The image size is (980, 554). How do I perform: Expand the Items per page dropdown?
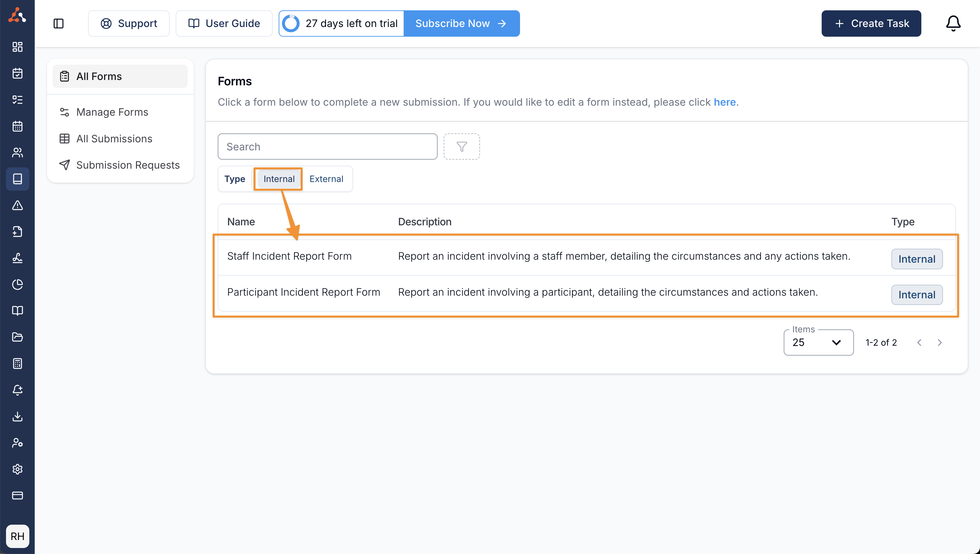point(818,342)
